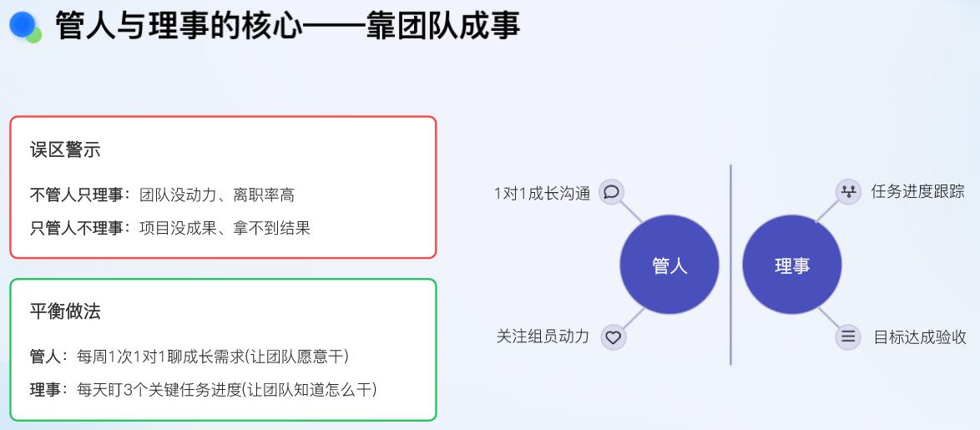This screenshot has width=980, height=430.
Task: Click the hierarchy icon beside 任务进度跟踪
Action: (x=848, y=191)
